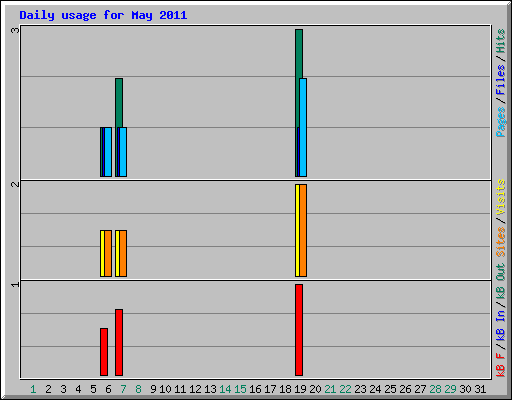Click day '9' on the date axis
The width and height of the screenshot is (512, 400).
153,389
